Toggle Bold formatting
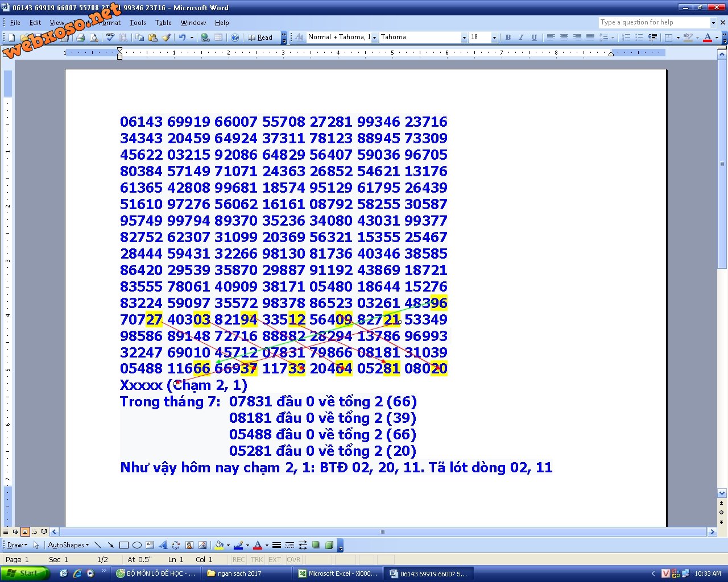The image size is (728, 582). tap(508, 38)
